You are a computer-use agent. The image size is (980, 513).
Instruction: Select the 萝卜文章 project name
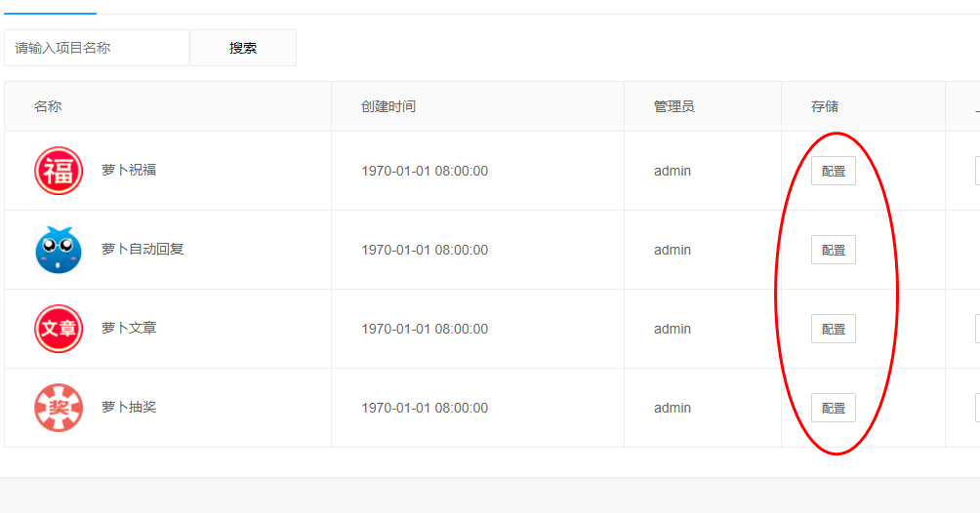click(129, 328)
